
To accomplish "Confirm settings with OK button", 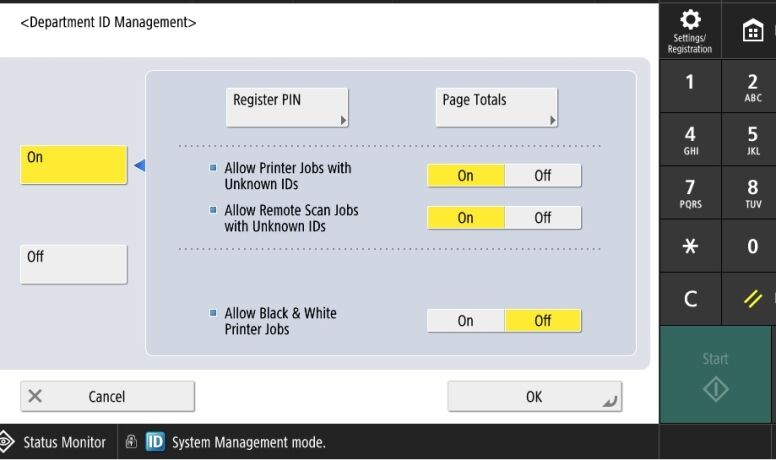I will [534, 397].
